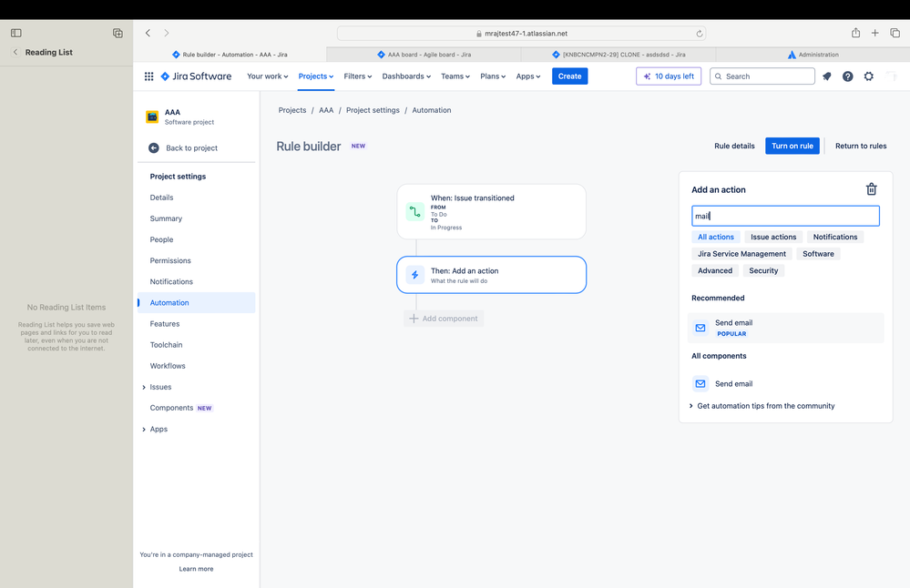Open the Apps dropdown in top navigation
This screenshot has width=910, height=588.
pyautogui.click(x=528, y=76)
